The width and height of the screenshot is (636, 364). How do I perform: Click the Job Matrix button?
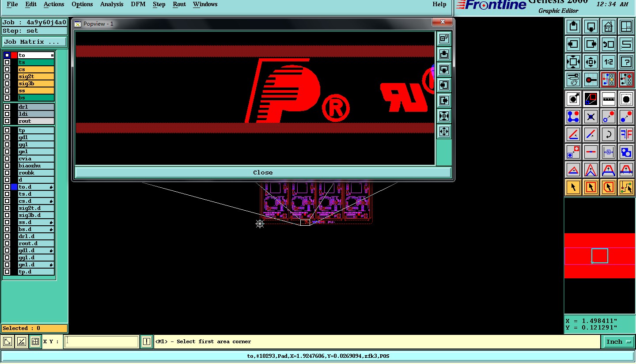[34, 42]
